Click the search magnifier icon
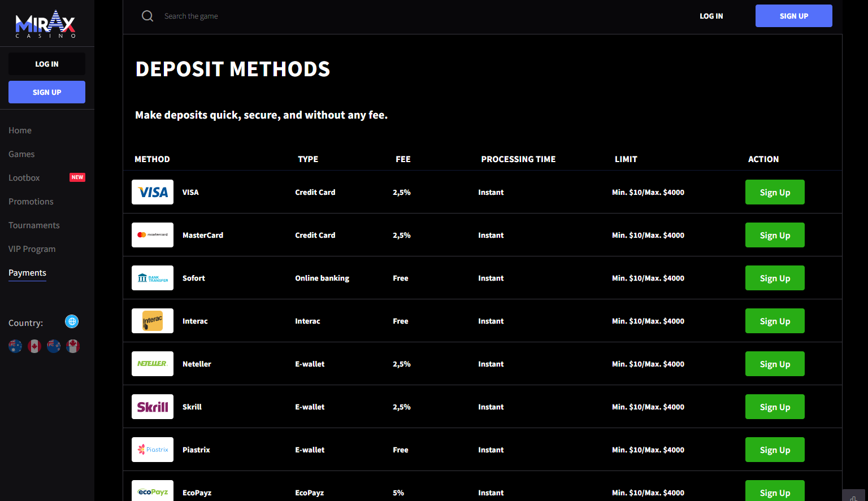Viewport: 868px width, 501px height. click(147, 16)
